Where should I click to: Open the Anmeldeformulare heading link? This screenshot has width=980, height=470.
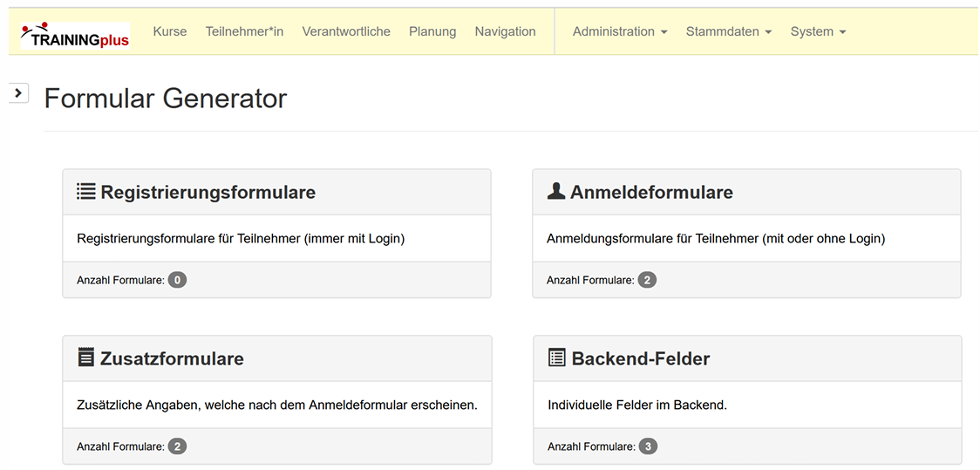point(651,192)
